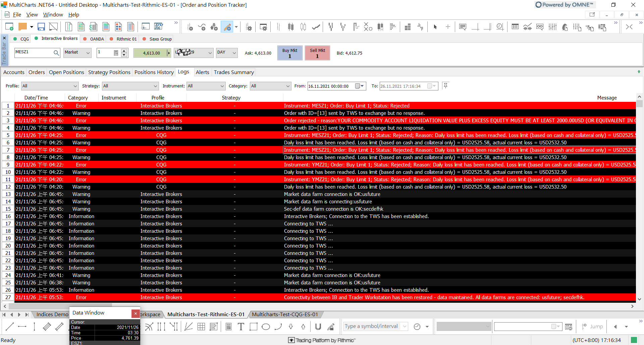This screenshot has height=345, width=644.
Task: Click the highlighted pencil Insert Drawing icon
Action: pos(227,27)
